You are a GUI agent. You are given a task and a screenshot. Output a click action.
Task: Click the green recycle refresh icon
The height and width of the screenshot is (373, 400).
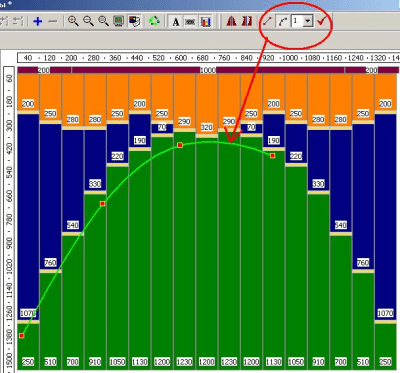click(x=154, y=21)
